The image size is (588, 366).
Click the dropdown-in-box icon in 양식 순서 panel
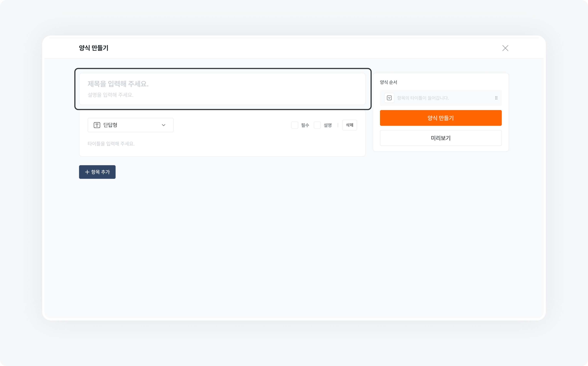click(389, 98)
